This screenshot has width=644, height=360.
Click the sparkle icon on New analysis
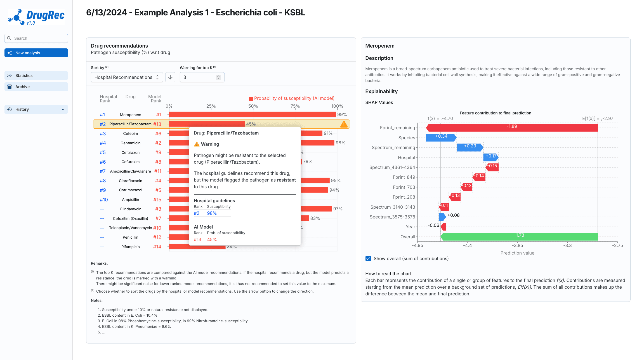10,53
